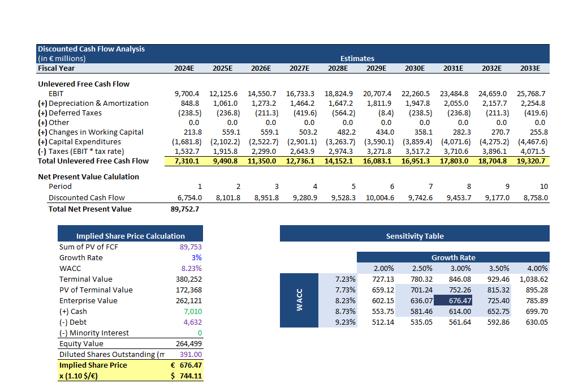The width and height of the screenshot is (587, 392).
Task: Click the vertical WACC label block
Action: tap(299, 300)
